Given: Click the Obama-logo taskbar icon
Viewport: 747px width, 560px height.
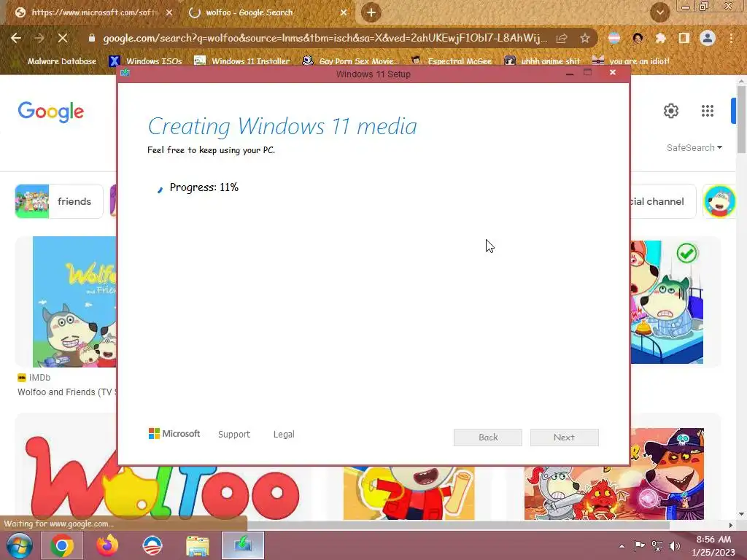Looking at the screenshot, I should tap(152, 545).
